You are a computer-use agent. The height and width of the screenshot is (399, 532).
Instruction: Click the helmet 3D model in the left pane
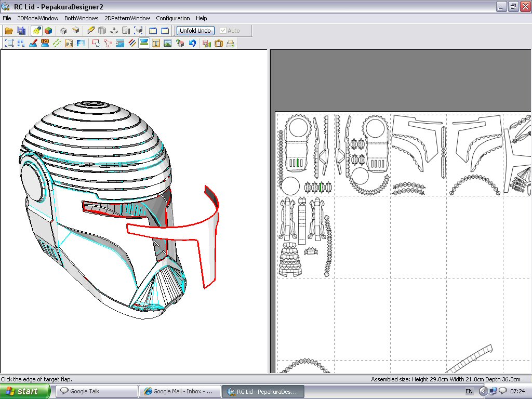tap(102, 210)
